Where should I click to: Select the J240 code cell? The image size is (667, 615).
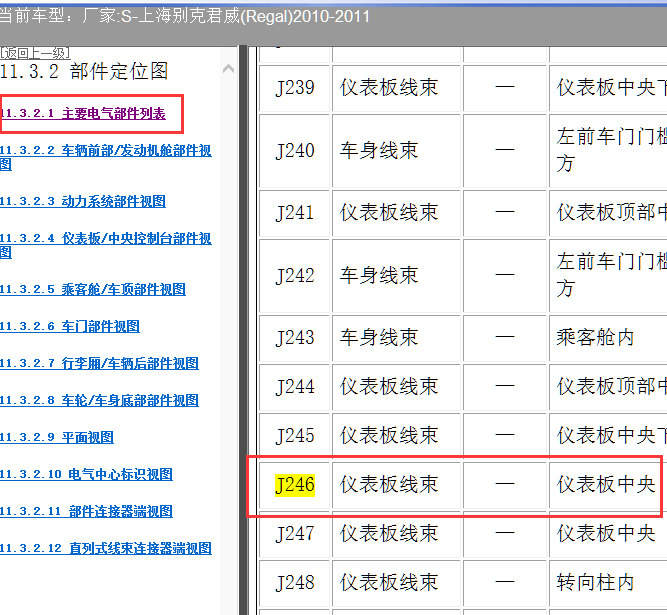pos(295,151)
